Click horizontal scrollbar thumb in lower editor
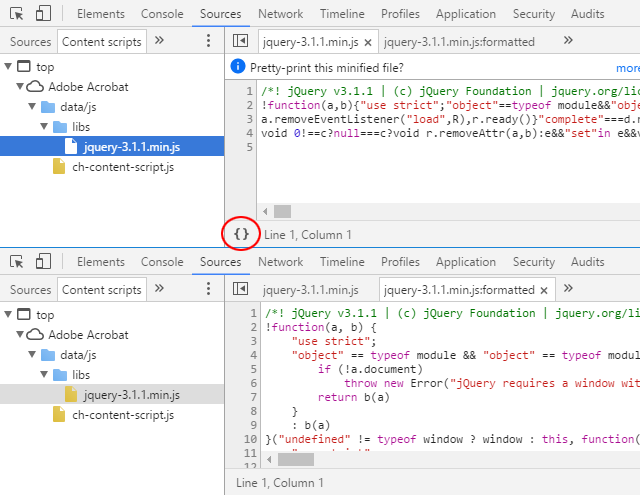 pyautogui.click(x=296, y=459)
